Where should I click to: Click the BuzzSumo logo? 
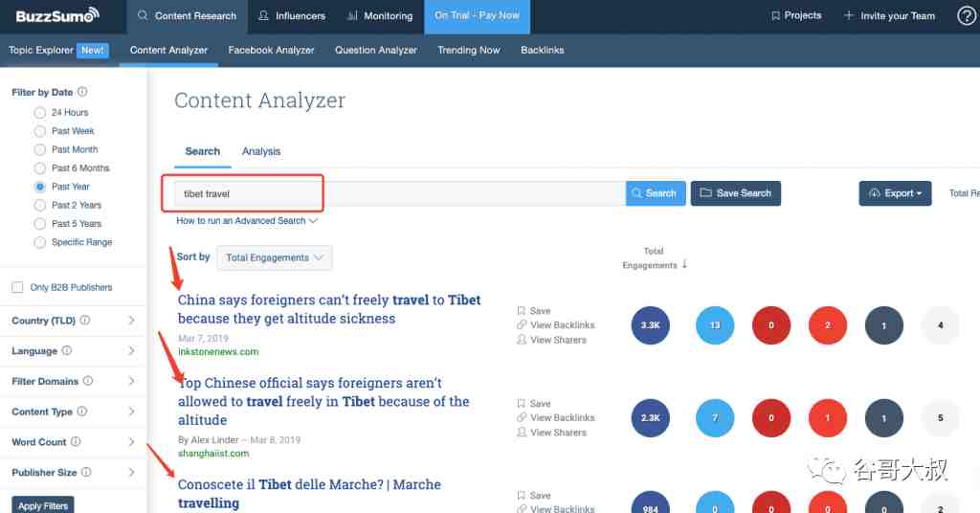tap(56, 15)
